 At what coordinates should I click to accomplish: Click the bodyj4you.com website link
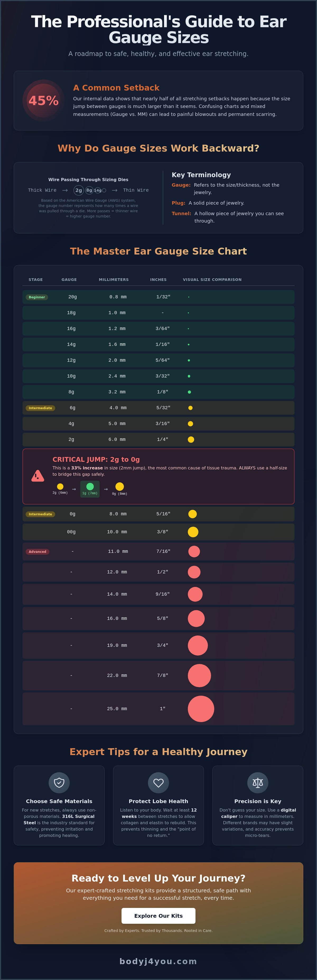point(158,961)
